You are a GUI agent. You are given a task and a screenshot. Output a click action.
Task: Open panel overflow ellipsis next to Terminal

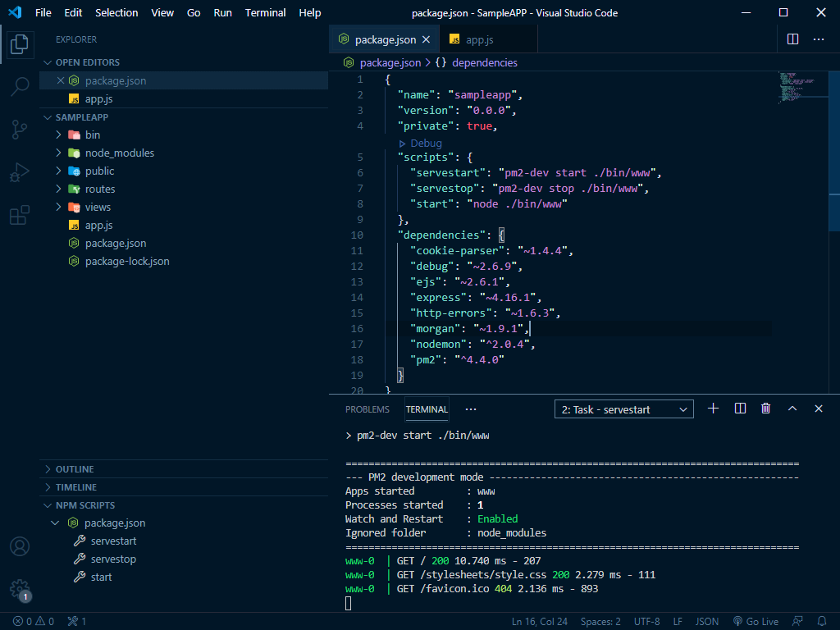(x=470, y=409)
